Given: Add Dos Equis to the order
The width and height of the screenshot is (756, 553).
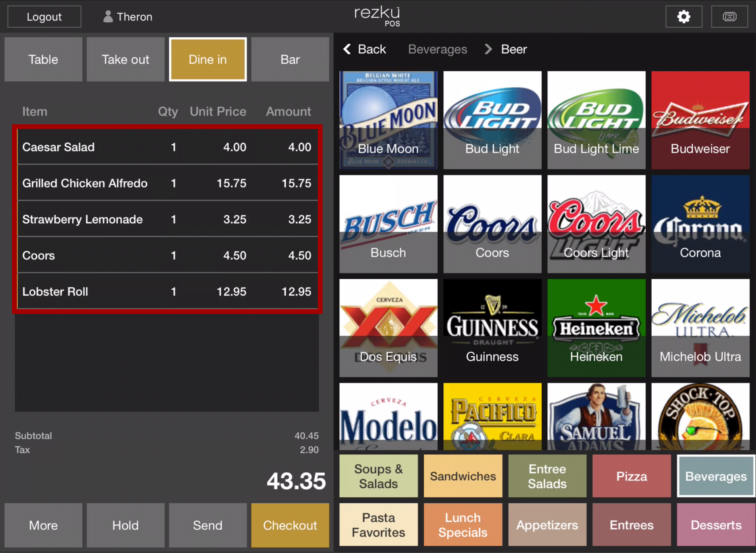Looking at the screenshot, I should pyautogui.click(x=388, y=328).
